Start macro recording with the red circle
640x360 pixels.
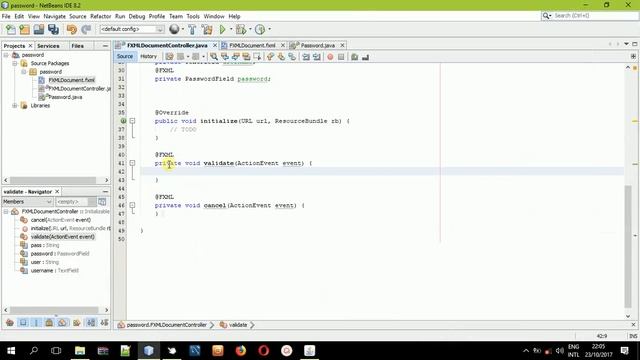click(x=330, y=57)
